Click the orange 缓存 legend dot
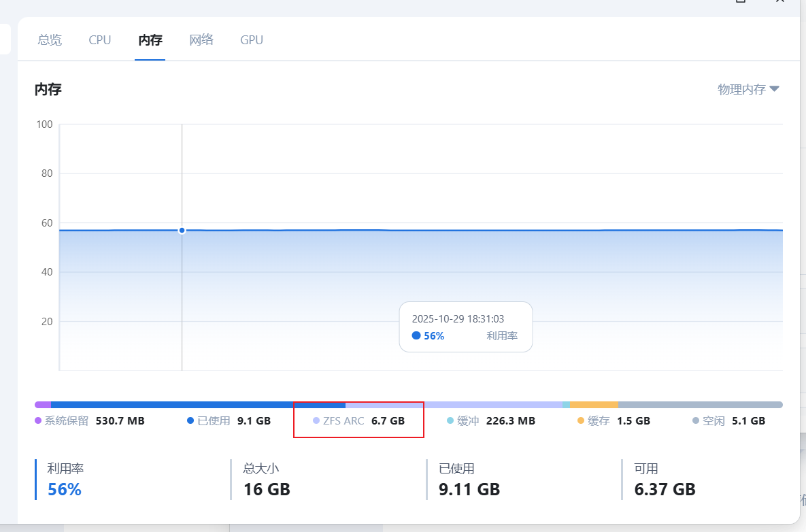 coord(581,421)
